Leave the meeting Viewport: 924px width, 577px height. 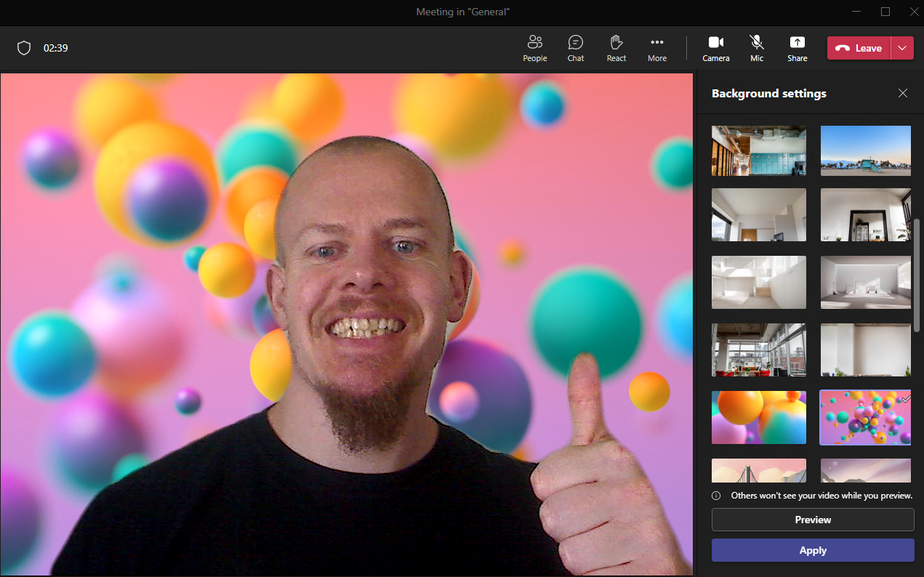(x=859, y=48)
